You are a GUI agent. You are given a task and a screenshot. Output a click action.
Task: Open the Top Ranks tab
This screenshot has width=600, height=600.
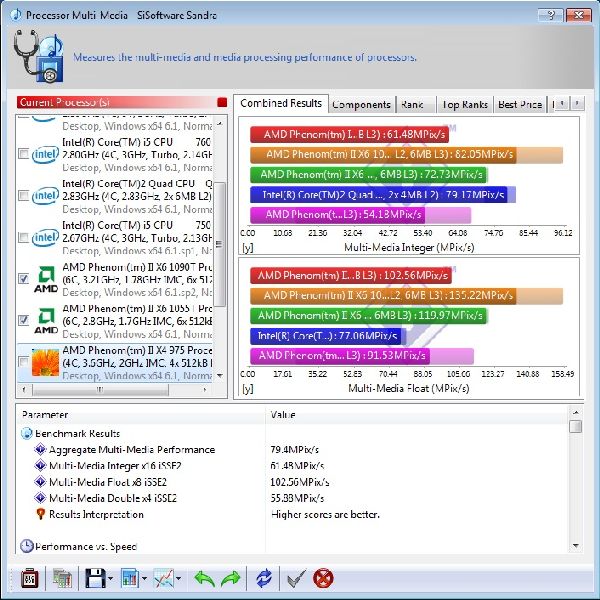tap(464, 104)
